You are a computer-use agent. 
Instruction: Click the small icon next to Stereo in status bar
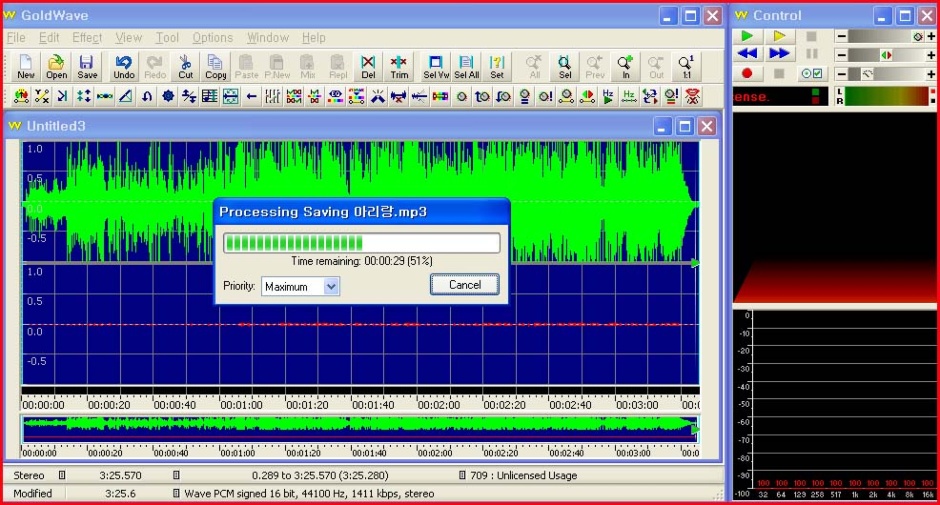[x=62, y=475]
